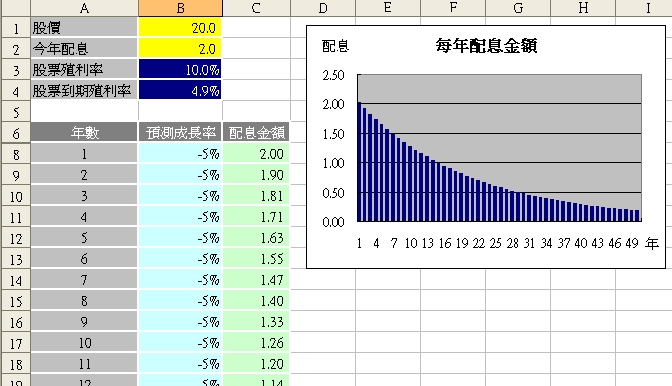Viewport: 672px width, 386px height.
Task: Click the dividend amount 1.47
Action: point(256,280)
